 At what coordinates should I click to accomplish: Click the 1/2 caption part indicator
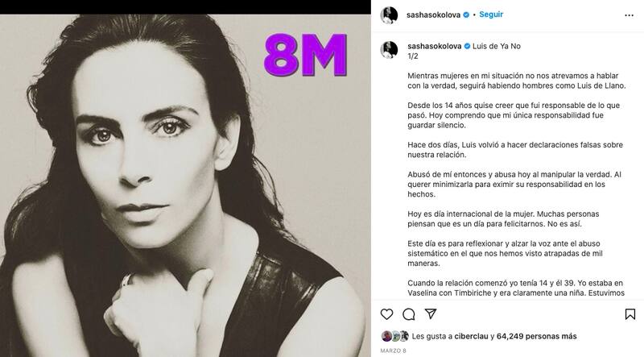pyautogui.click(x=413, y=56)
